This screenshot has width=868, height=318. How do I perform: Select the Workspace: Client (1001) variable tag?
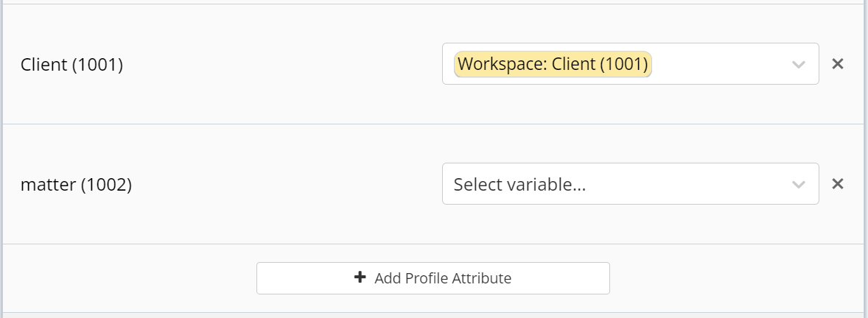[553, 64]
